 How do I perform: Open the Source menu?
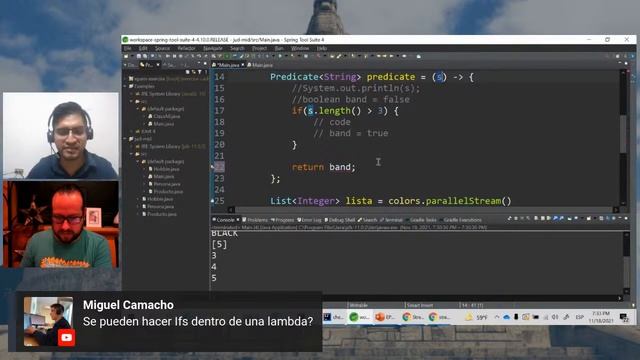pos(162,48)
